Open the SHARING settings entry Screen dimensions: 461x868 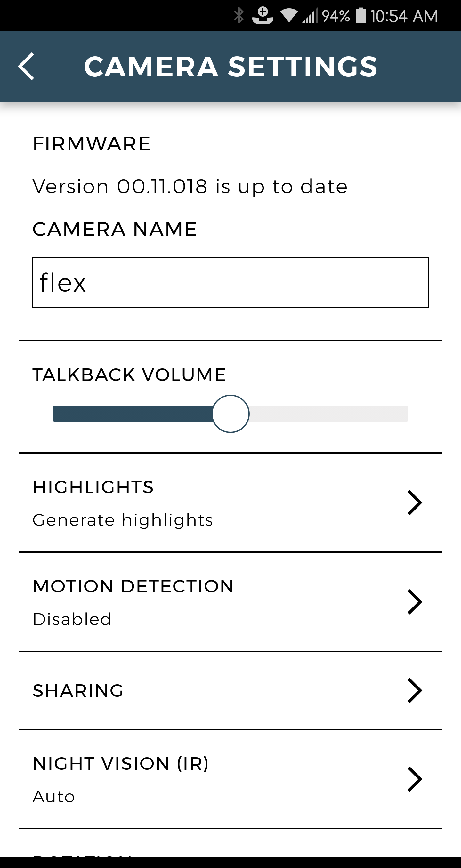click(230, 690)
